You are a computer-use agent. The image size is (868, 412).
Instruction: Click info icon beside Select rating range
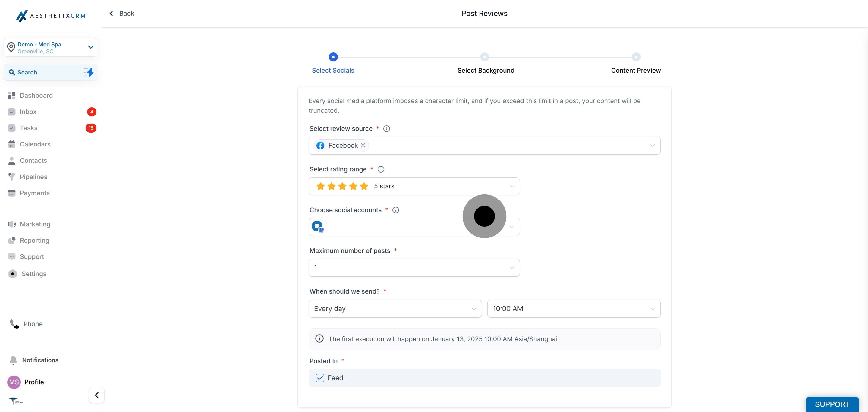[x=381, y=169]
